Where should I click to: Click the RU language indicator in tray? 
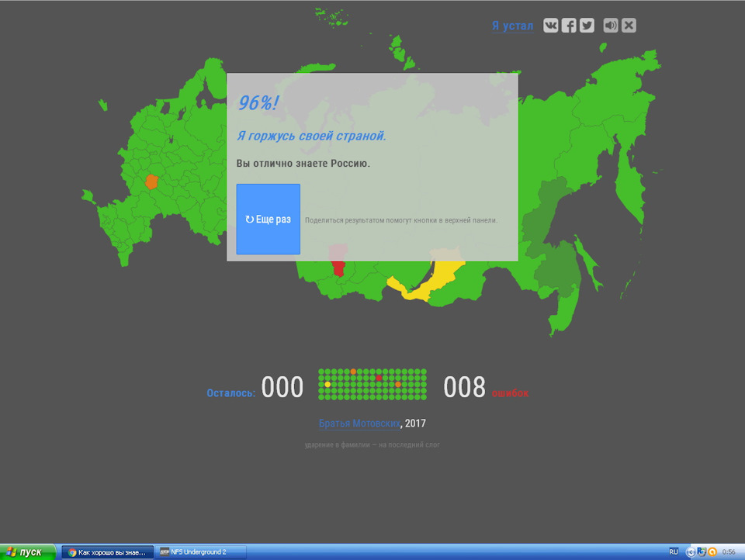click(x=673, y=551)
